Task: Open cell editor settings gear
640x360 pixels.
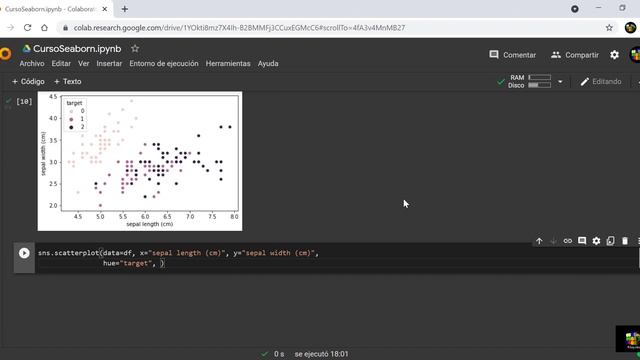Action: pos(596,241)
